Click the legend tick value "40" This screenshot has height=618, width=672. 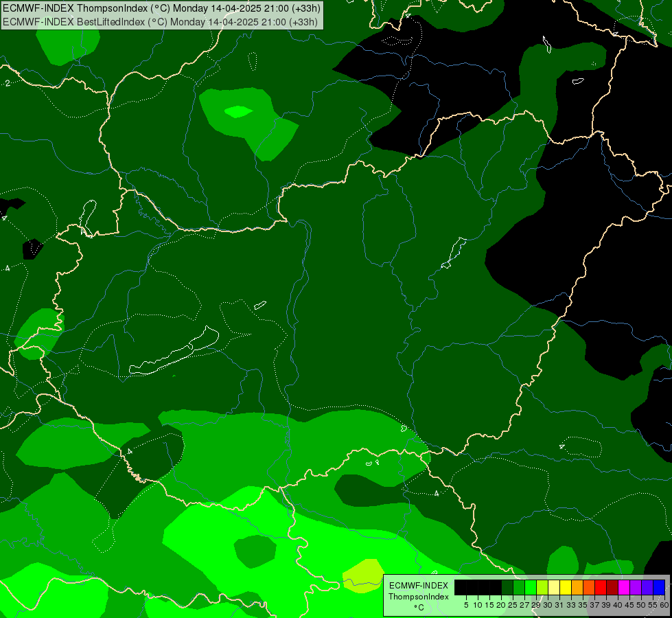[618, 605]
